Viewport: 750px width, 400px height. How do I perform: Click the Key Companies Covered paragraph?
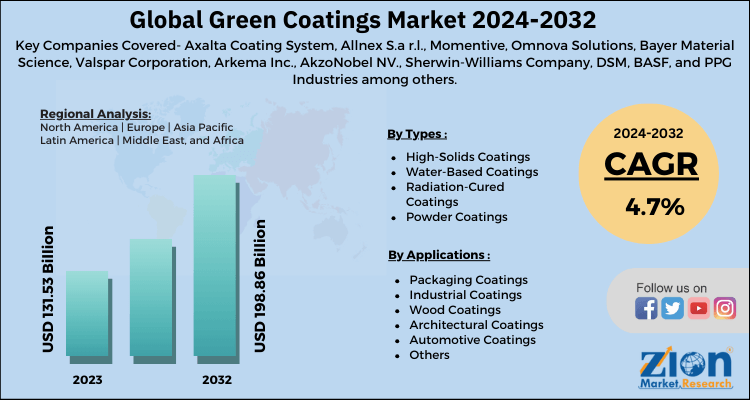pyautogui.click(x=375, y=63)
